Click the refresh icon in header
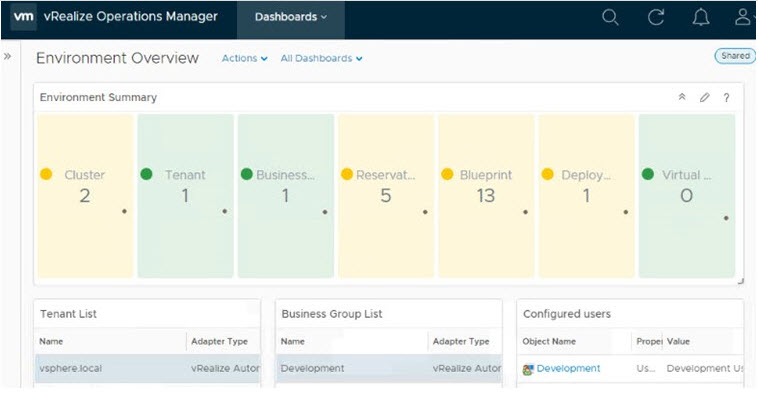Image resolution: width=758 pixels, height=404 pixels. pyautogui.click(x=656, y=17)
